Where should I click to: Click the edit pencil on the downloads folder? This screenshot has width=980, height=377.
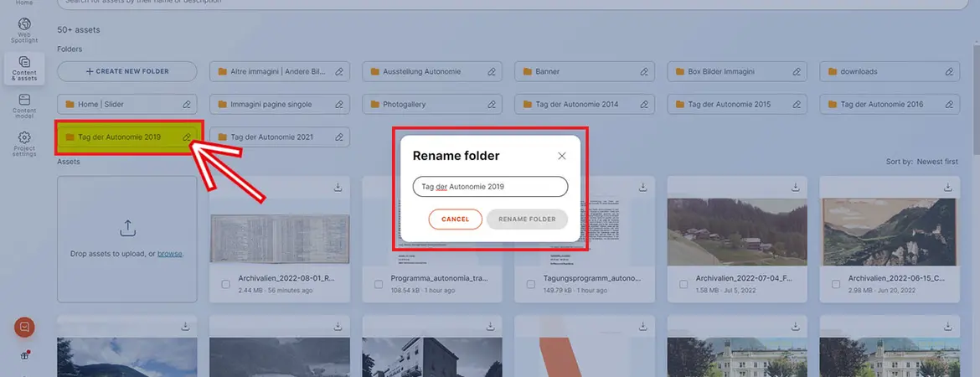pyautogui.click(x=949, y=72)
